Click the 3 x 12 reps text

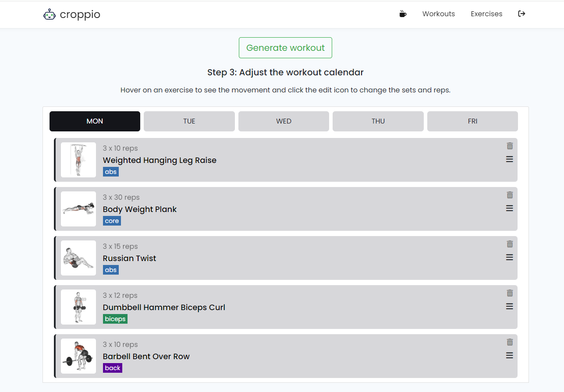coord(120,296)
